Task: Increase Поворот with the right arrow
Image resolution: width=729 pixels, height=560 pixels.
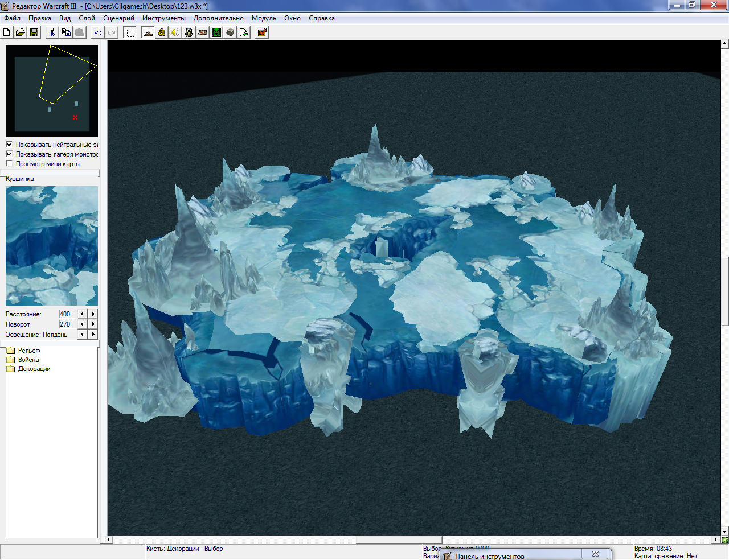Action: click(93, 324)
